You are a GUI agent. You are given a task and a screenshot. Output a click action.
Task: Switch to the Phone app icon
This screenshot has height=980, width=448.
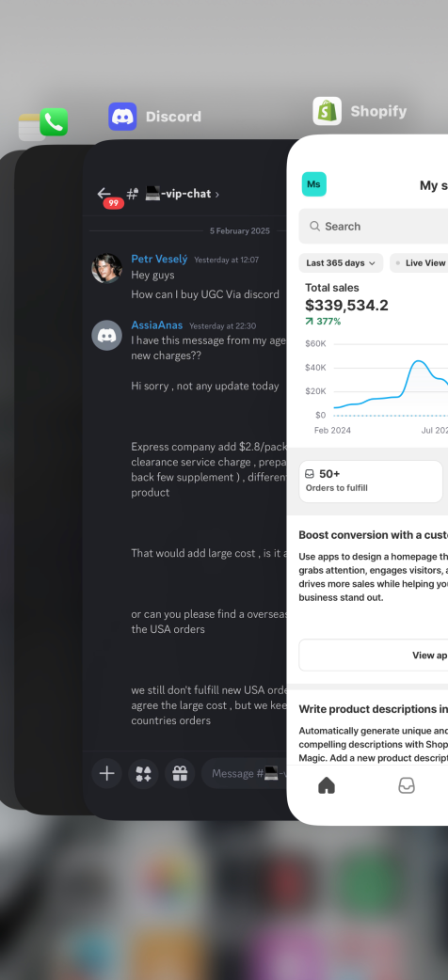(54, 122)
